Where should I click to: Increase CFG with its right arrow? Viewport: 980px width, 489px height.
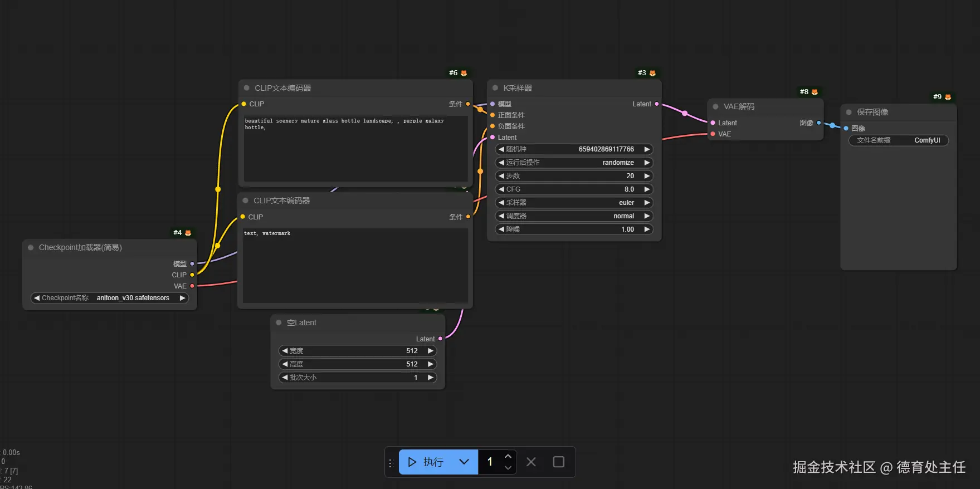[647, 189]
